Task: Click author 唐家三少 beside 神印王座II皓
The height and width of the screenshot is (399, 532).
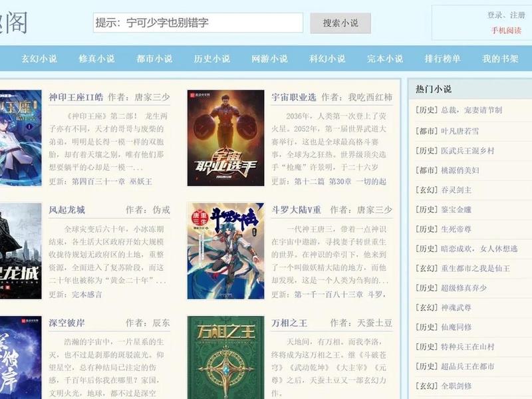Action: coord(152,97)
